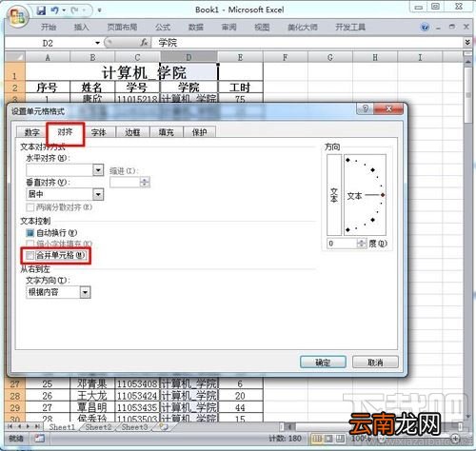Open 水平对齐 dropdown
The height and width of the screenshot is (451, 476).
pos(98,170)
